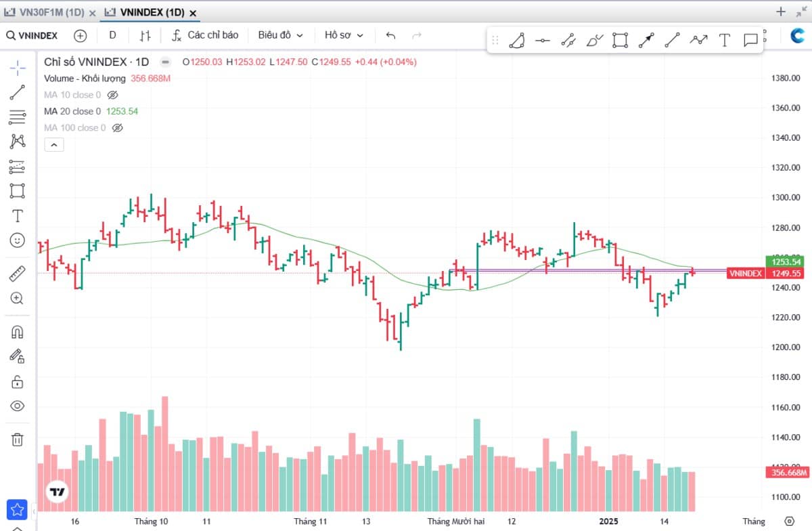
Task: Click the brush tool in floating toolbar
Action: click(517, 41)
